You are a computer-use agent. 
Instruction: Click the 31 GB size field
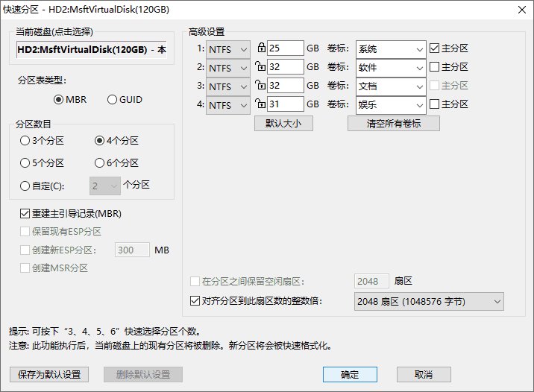286,104
